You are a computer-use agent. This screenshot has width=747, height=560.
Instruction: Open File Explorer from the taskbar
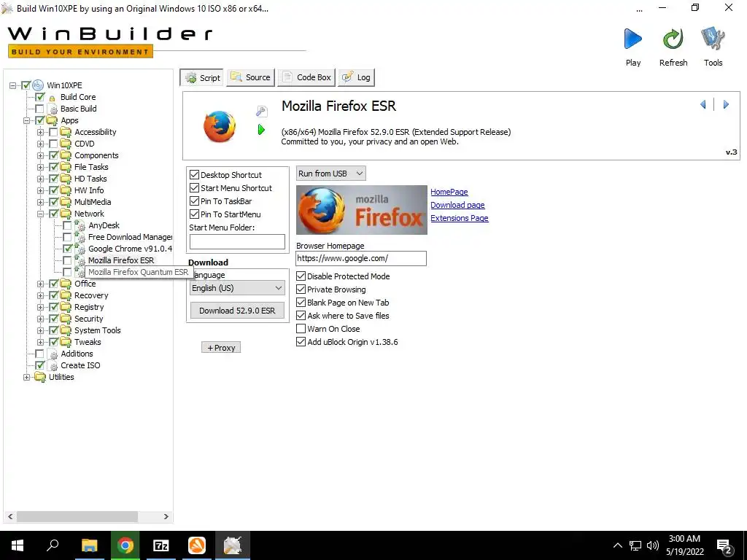pos(89,545)
